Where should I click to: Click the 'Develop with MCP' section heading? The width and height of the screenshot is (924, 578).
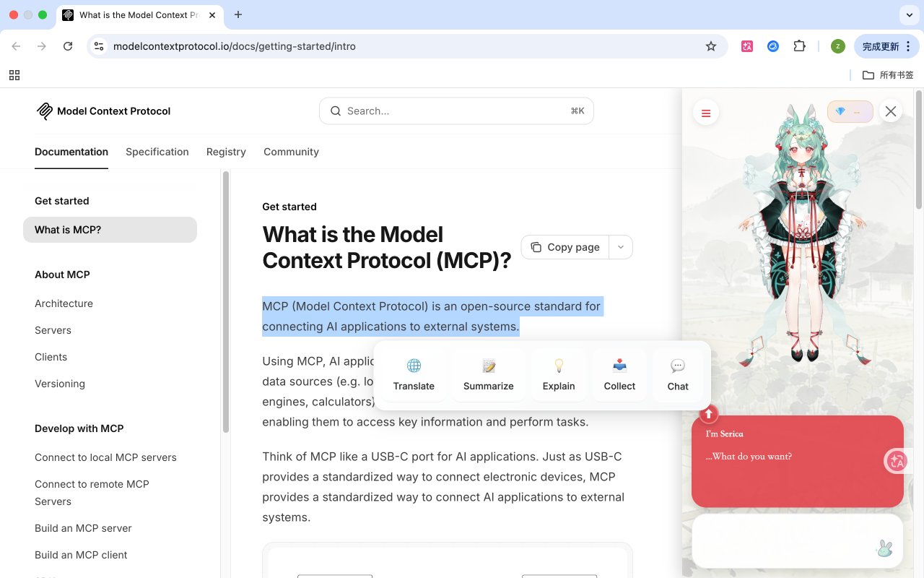pyautogui.click(x=79, y=428)
